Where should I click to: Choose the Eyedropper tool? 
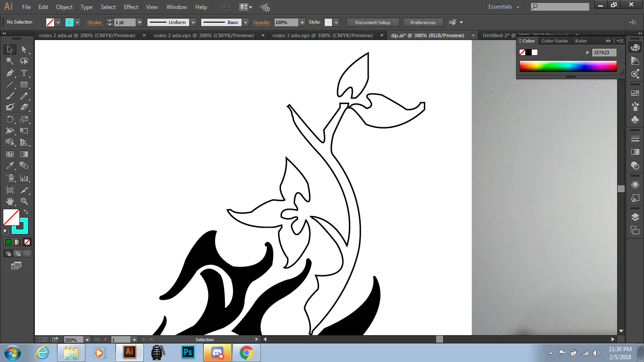pyautogui.click(x=9, y=166)
